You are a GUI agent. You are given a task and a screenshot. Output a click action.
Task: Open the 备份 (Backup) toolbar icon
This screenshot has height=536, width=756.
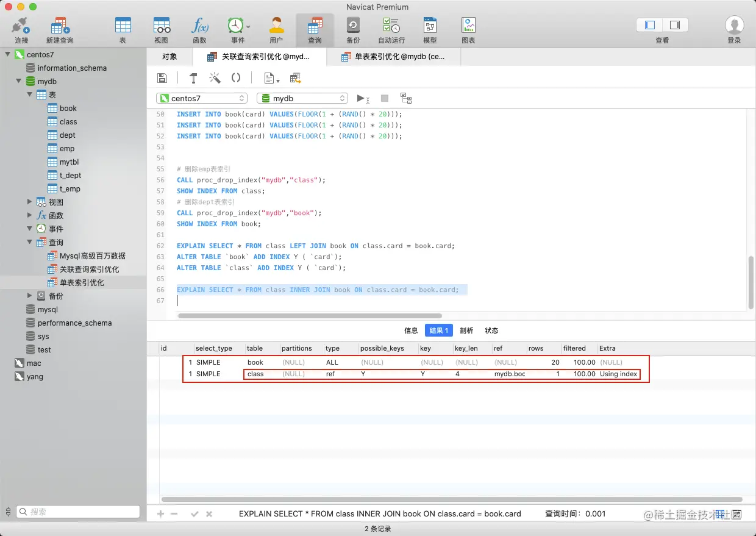tap(353, 26)
